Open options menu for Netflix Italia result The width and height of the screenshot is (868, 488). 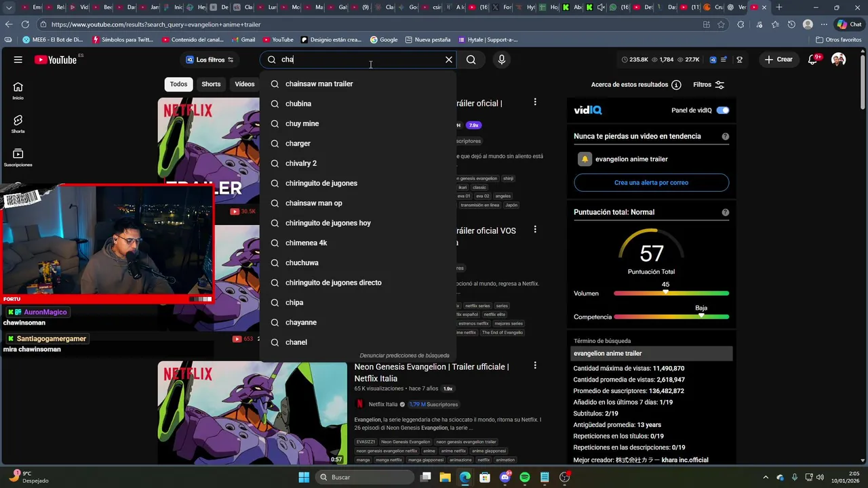coord(535,365)
